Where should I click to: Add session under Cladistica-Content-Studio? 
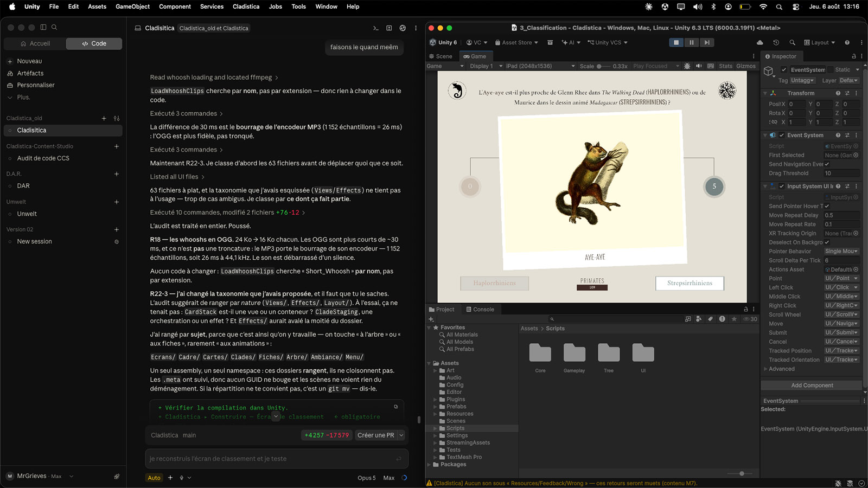click(117, 146)
